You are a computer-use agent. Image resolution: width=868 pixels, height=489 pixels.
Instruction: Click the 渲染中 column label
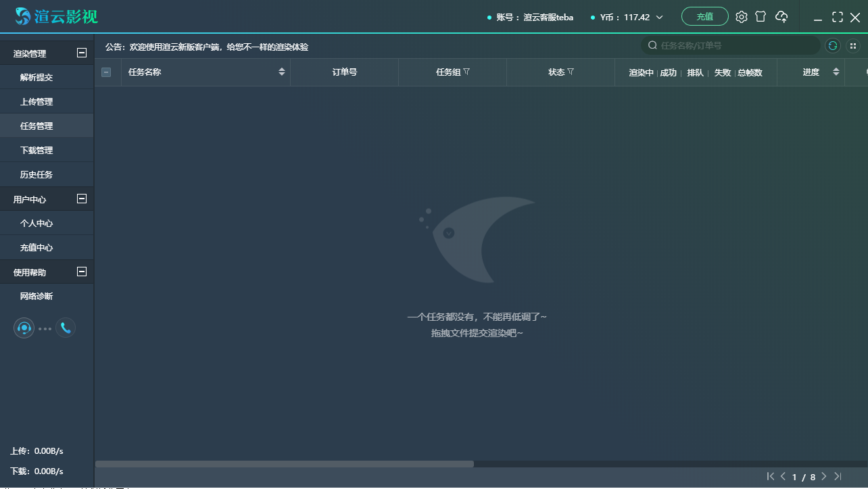tap(641, 72)
